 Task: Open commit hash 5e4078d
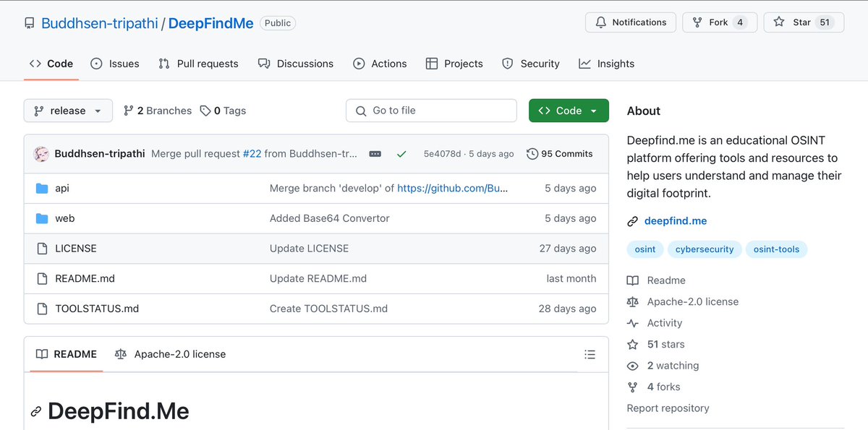tap(442, 154)
